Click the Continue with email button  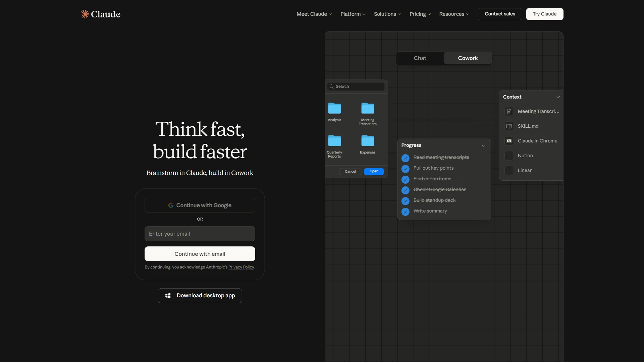pyautogui.click(x=200, y=254)
